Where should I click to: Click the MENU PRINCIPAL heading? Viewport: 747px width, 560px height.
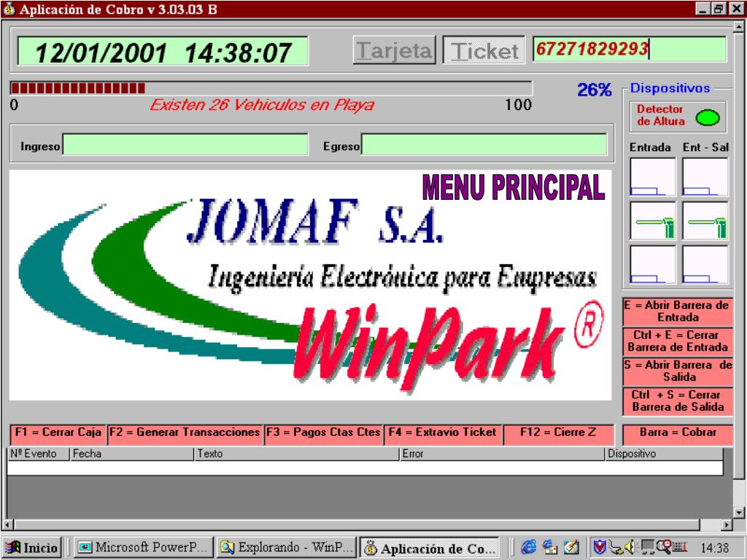click(514, 187)
